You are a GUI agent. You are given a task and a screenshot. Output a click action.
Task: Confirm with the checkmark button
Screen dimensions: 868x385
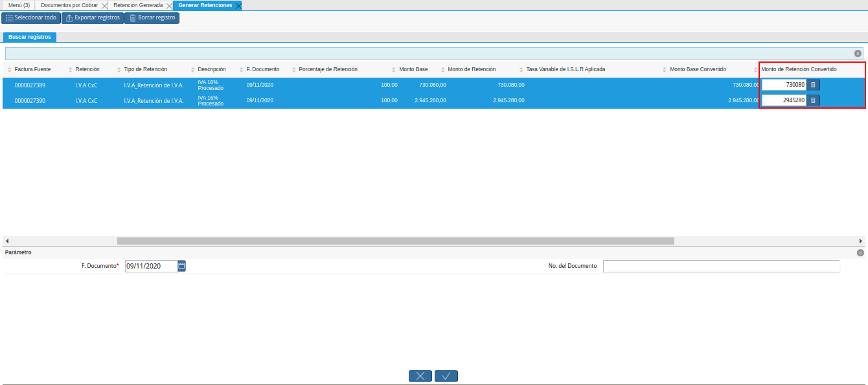446,376
